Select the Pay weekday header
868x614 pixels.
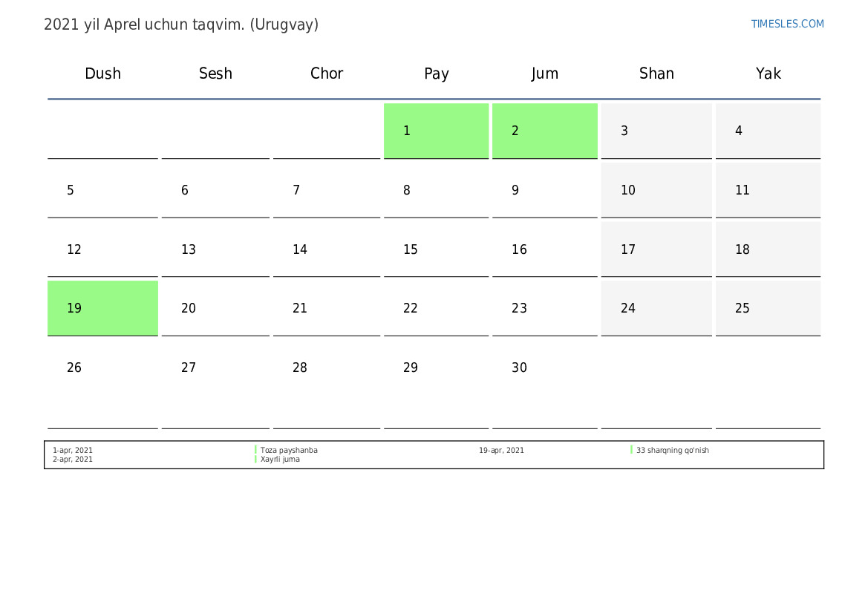pyautogui.click(x=436, y=74)
